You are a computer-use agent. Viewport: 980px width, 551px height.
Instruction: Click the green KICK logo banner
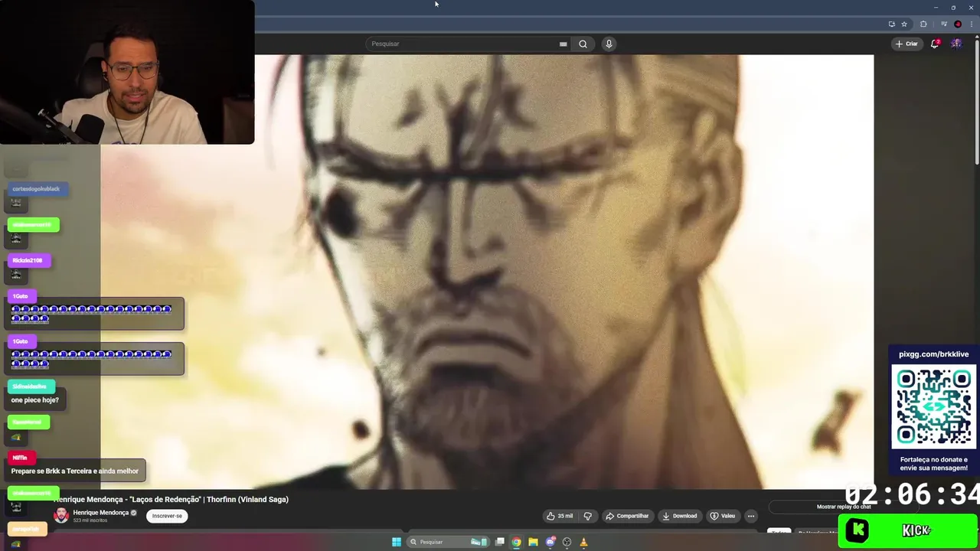pyautogui.click(x=908, y=530)
